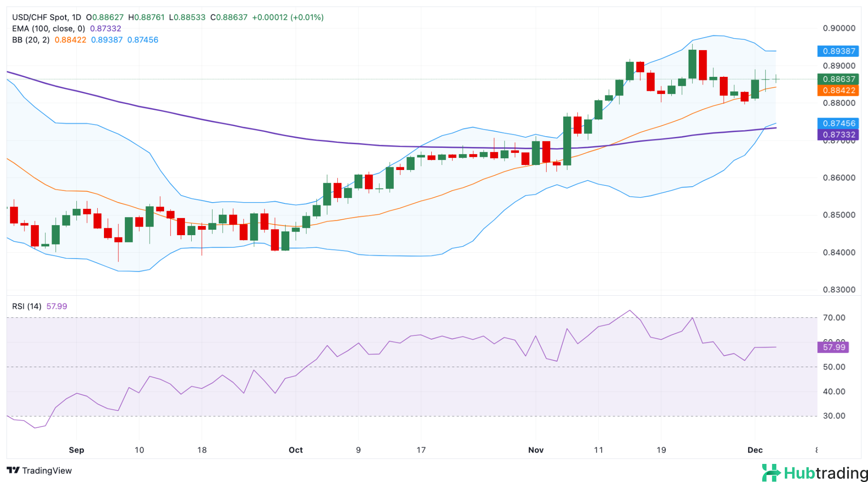Click the Sep label on time axis
868x482 pixels.
[x=76, y=450]
